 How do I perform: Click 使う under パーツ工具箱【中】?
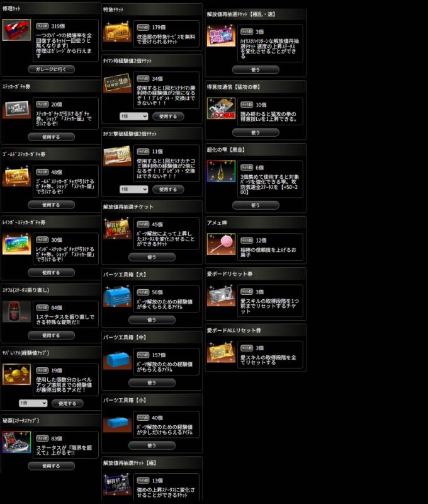(x=152, y=383)
